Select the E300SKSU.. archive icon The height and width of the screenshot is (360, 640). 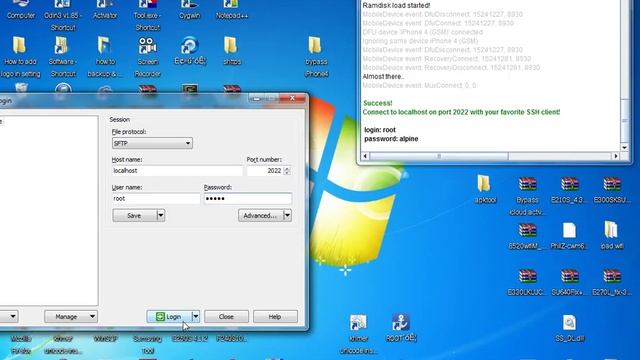click(x=612, y=190)
